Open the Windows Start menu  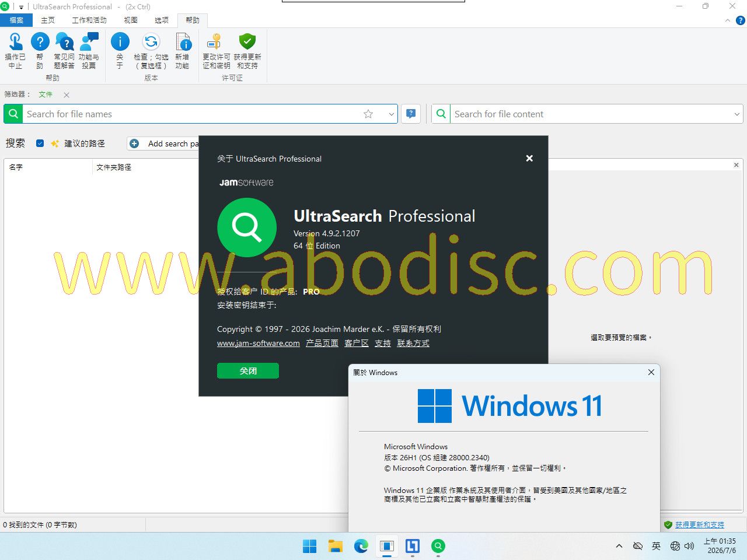pyautogui.click(x=310, y=546)
